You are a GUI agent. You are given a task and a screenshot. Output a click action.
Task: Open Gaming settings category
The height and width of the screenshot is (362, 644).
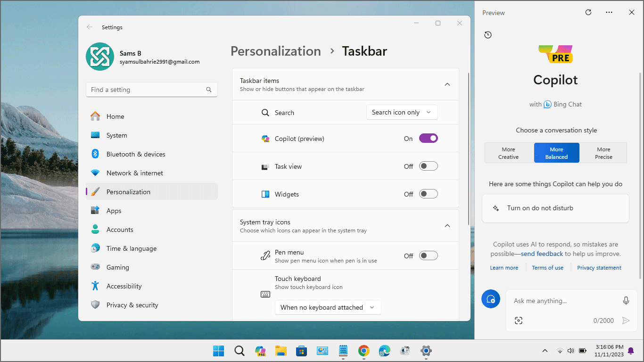152,267
